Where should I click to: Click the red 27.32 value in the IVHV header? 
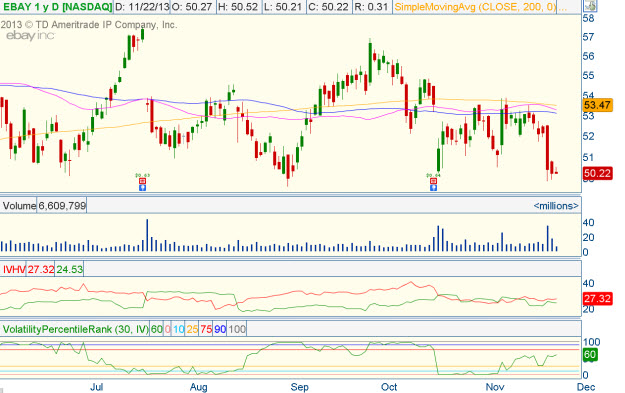41,269
